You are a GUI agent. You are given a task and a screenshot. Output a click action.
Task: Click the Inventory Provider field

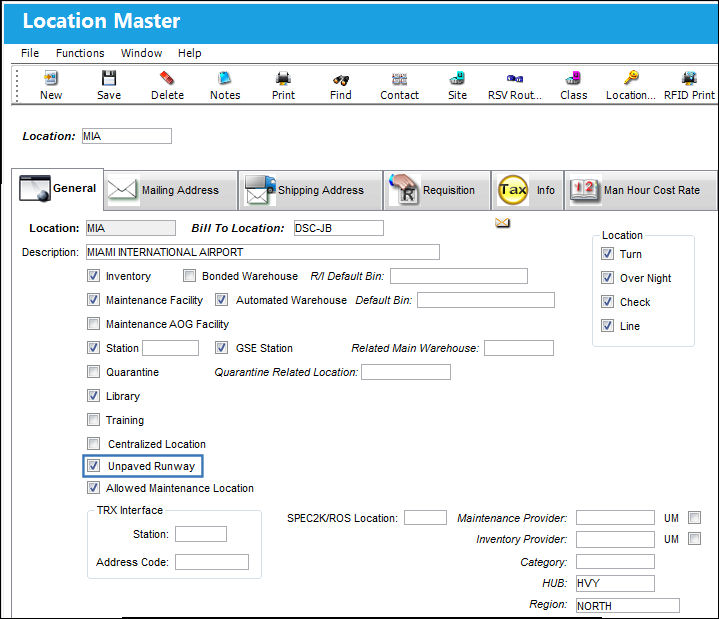coord(615,539)
